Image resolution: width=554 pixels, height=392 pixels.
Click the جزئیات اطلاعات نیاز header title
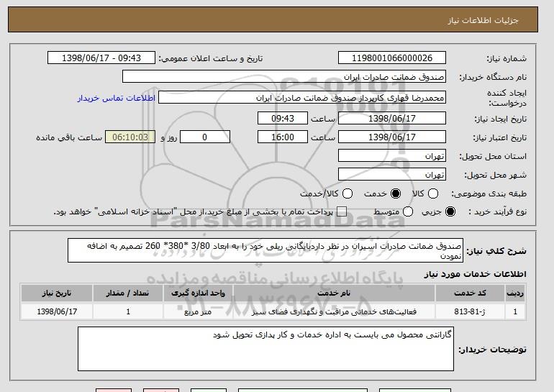tap(483, 20)
